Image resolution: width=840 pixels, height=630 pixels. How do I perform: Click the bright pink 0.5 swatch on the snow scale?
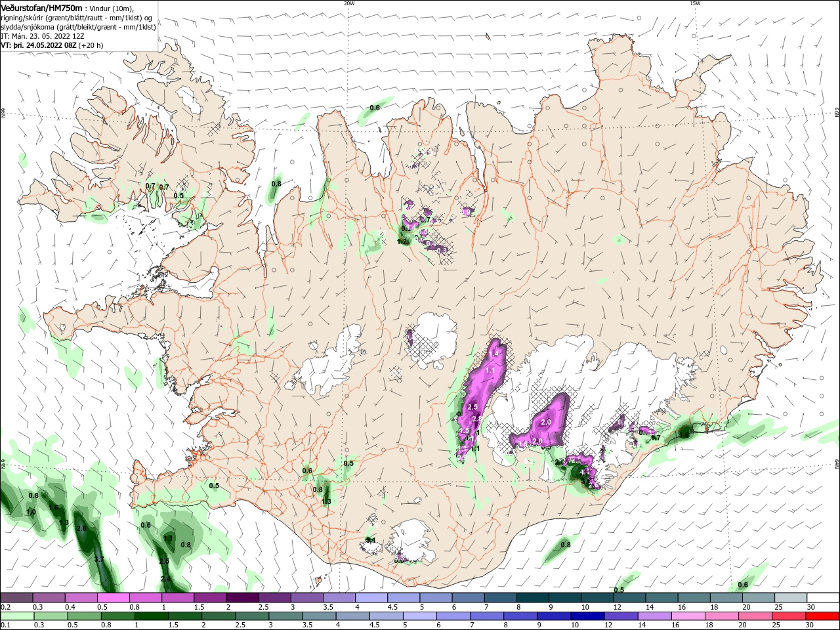point(113,598)
